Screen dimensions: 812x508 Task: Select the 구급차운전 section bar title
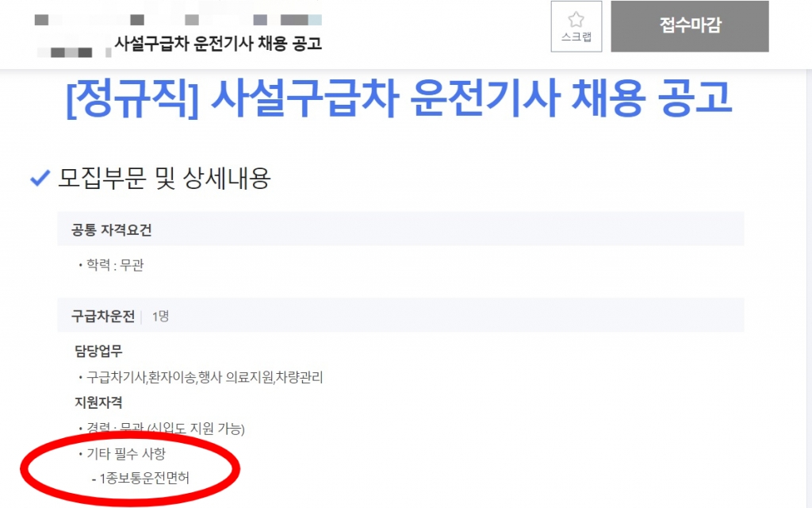(x=103, y=316)
